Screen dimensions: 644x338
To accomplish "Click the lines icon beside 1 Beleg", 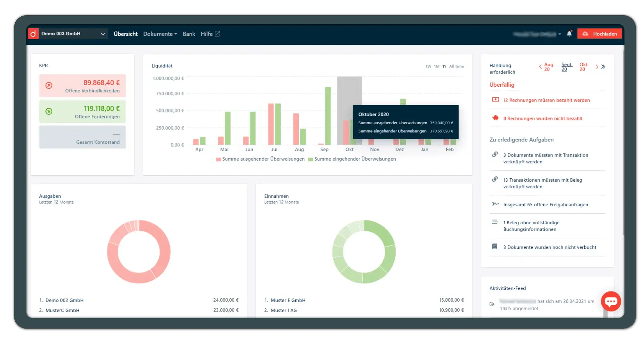I will pos(495,222).
